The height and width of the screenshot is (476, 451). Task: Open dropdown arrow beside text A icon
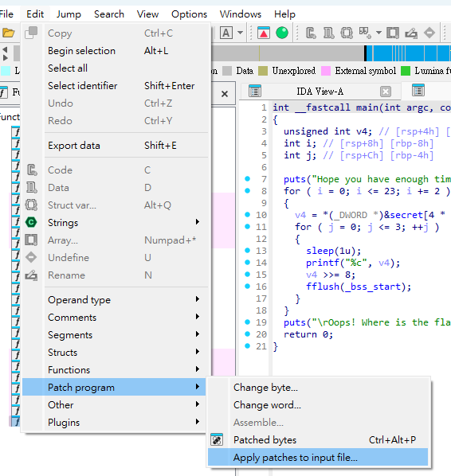tap(240, 33)
